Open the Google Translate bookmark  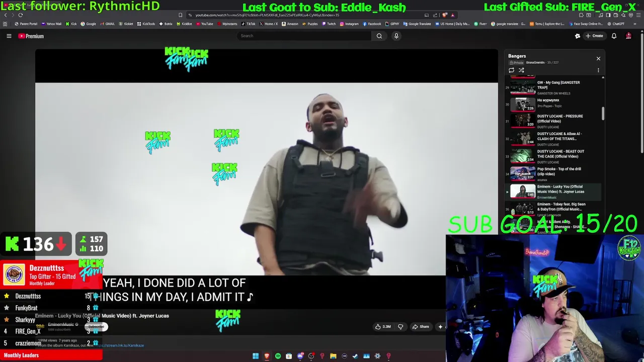[x=417, y=24]
